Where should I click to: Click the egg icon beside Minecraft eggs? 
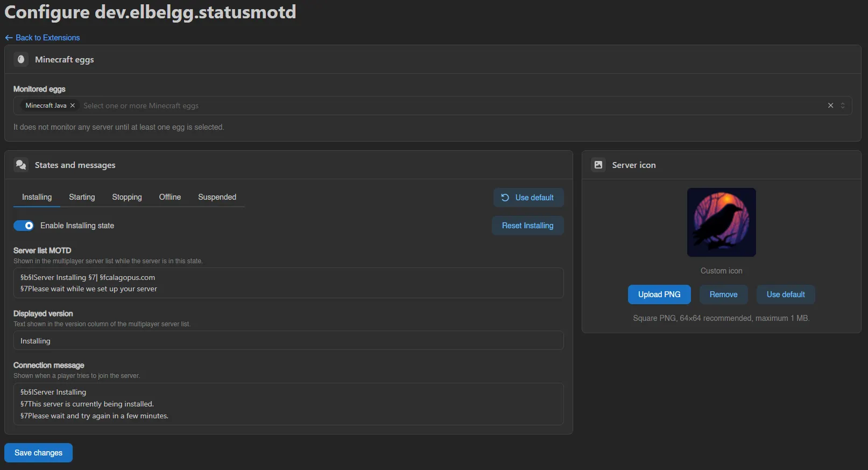21,59
